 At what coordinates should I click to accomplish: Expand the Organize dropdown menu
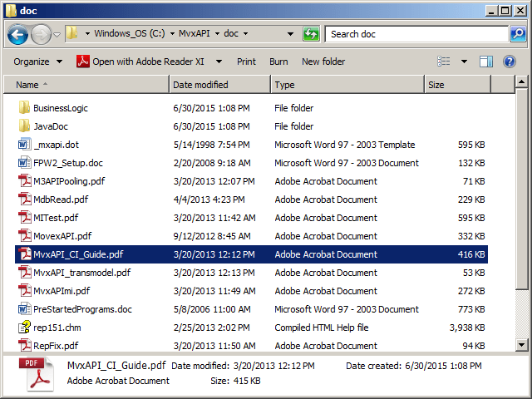click(37, 62)
